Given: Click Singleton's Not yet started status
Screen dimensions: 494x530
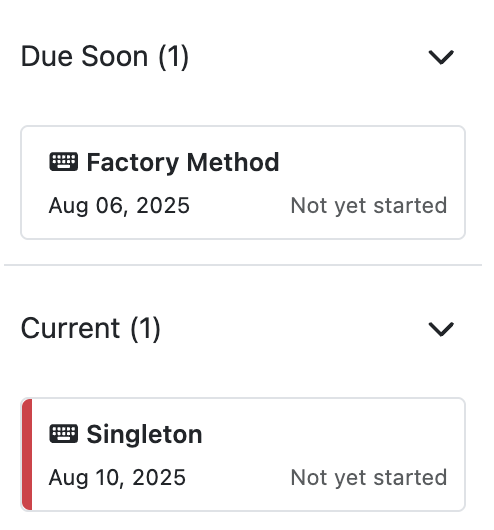Looking at the screenshot, I should tap(369, 477).
